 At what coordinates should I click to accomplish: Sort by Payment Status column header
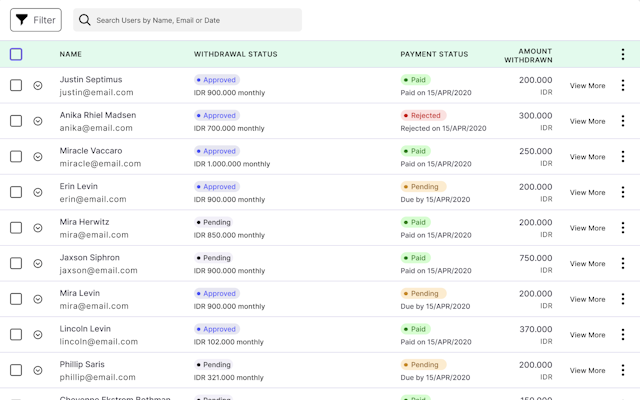click(434, 54)
